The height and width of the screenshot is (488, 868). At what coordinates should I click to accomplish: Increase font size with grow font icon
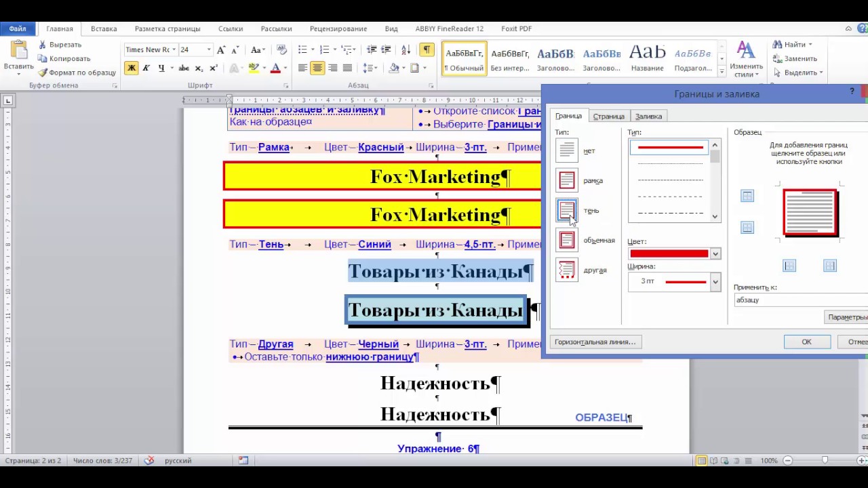point(221,49)
